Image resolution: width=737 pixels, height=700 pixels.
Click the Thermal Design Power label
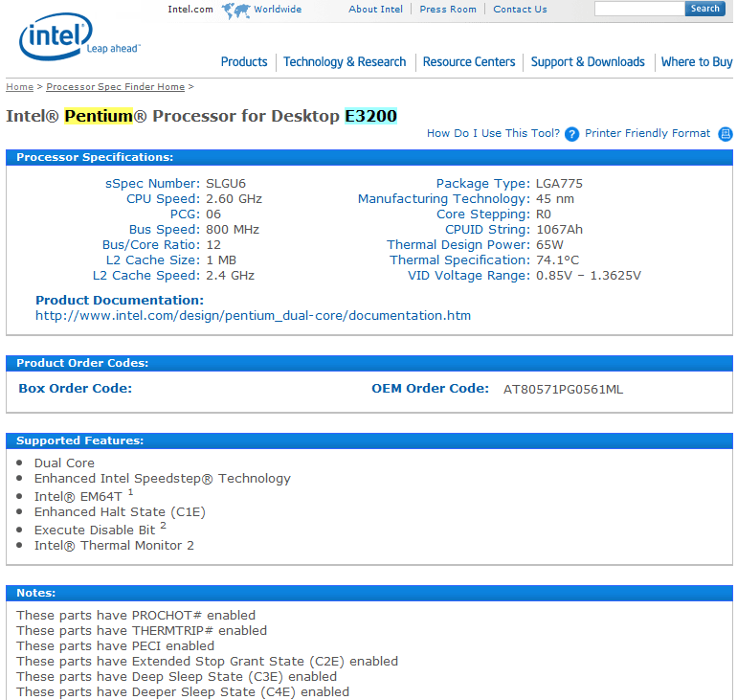[458, 245]
